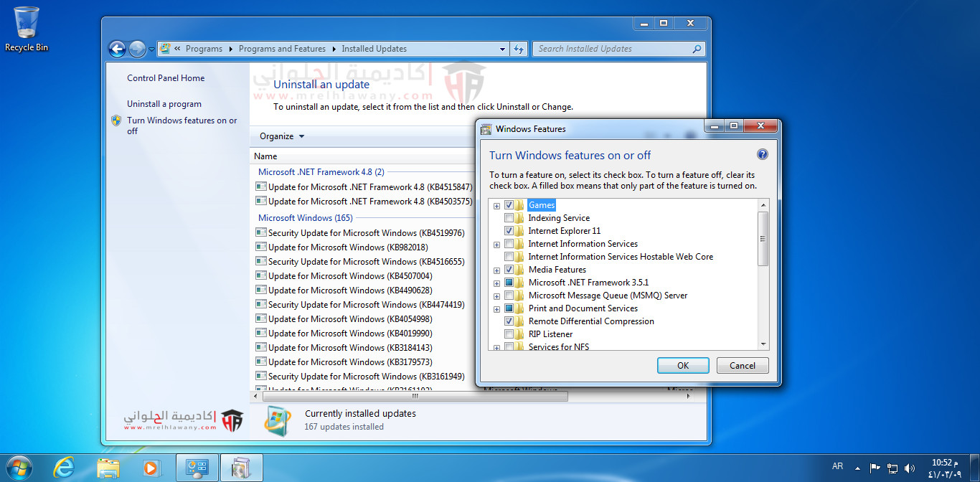The width and height of the screenshot is (980, 482).
Task: Open Windows Media Player taskbar icon
Action: click(x=151, y=468)
